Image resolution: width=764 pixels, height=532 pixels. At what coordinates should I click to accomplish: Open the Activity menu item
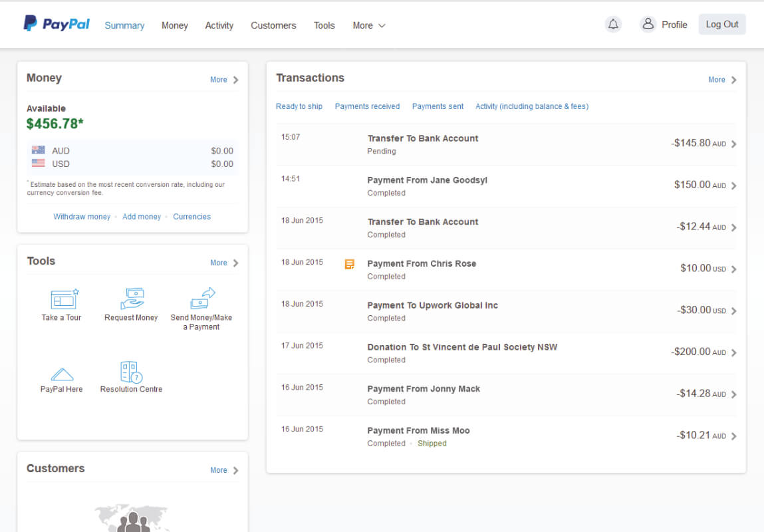click(x=219, y=25)
